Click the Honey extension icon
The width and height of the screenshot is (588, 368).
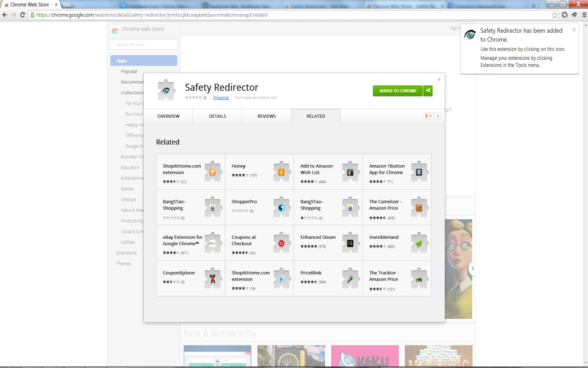pyautogui.click(x=281, y=172)
